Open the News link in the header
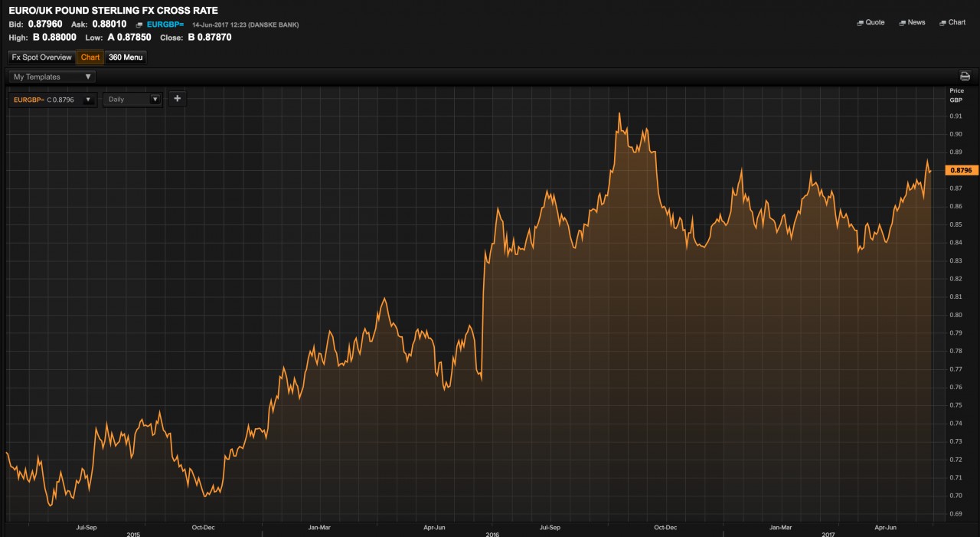This screenshot has width=980, height=537. pyautogui.click(x=916, y=23)
